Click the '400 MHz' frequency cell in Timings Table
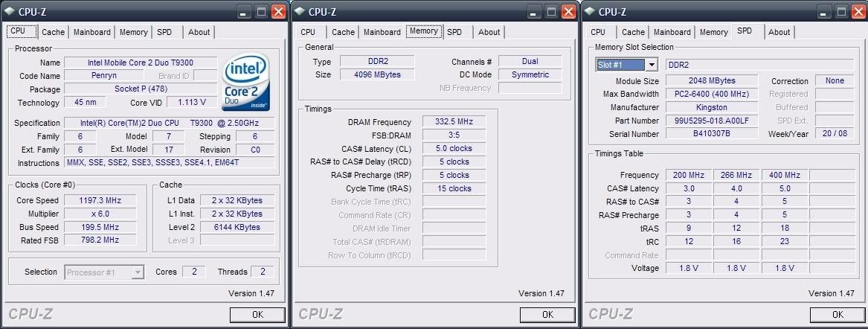This screenshot has width=868, height=329. click(x=785, y=175)
